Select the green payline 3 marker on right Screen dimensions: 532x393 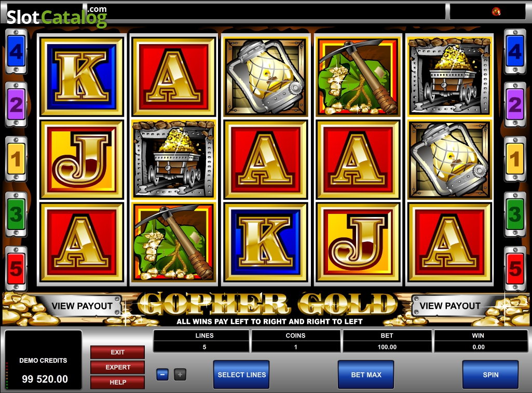click(515, 214)
